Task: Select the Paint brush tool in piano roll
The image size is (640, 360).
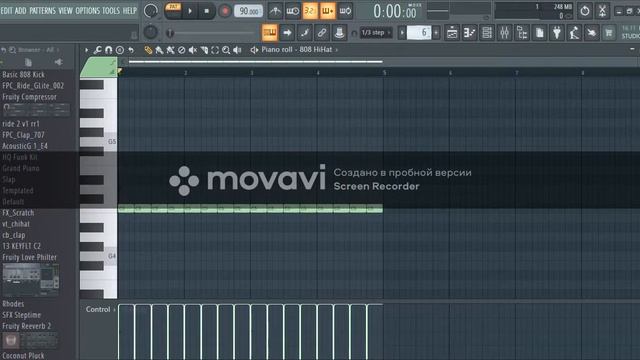Action: [x=159, y=50]
